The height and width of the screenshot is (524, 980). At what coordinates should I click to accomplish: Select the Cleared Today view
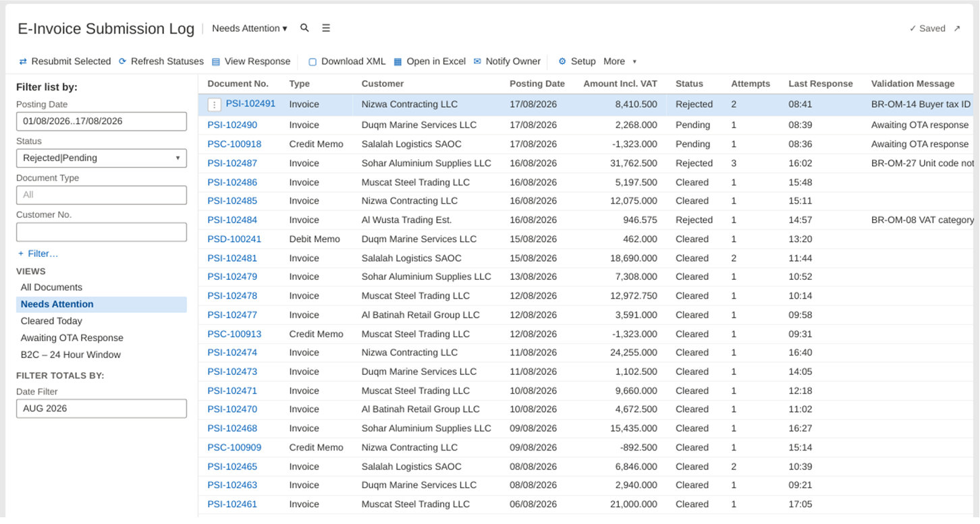[x=101, y=321]
